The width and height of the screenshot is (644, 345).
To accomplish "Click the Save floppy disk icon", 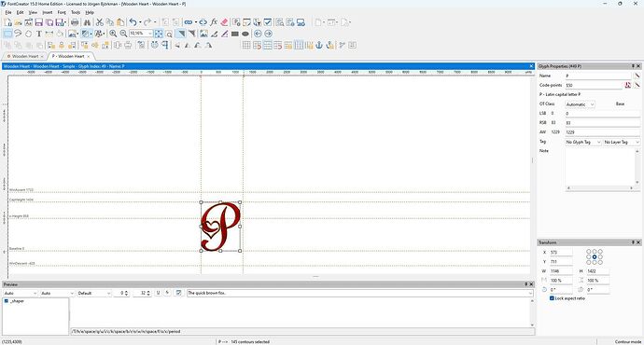I will [x=39, y=22].
